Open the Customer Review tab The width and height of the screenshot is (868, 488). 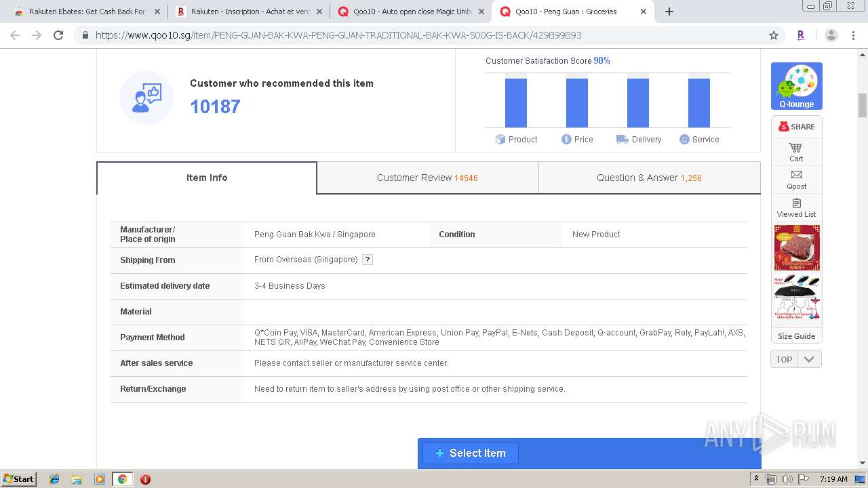click(x=427, y=178)
